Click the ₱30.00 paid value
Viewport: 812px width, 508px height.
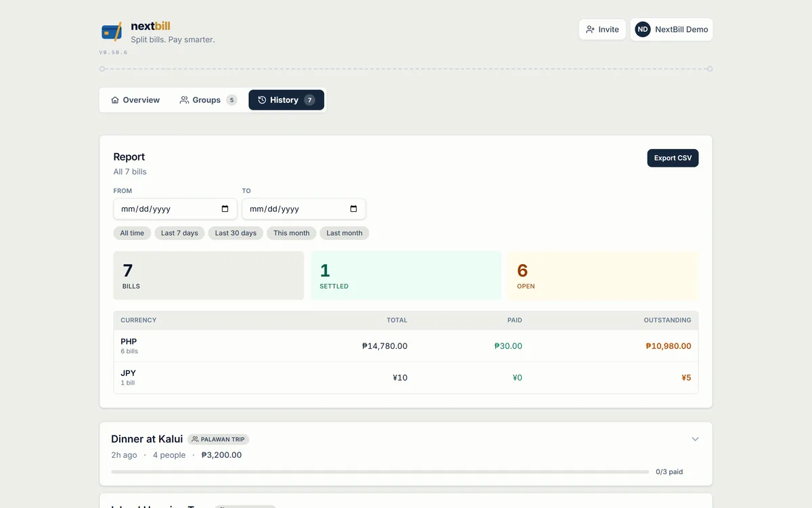508,346
